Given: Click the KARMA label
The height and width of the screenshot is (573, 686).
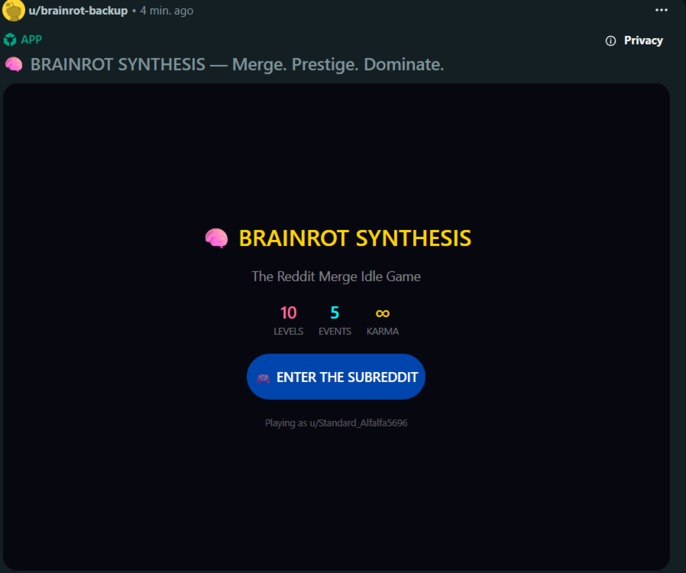Looking at the screenshot, I should pos(382,332).
